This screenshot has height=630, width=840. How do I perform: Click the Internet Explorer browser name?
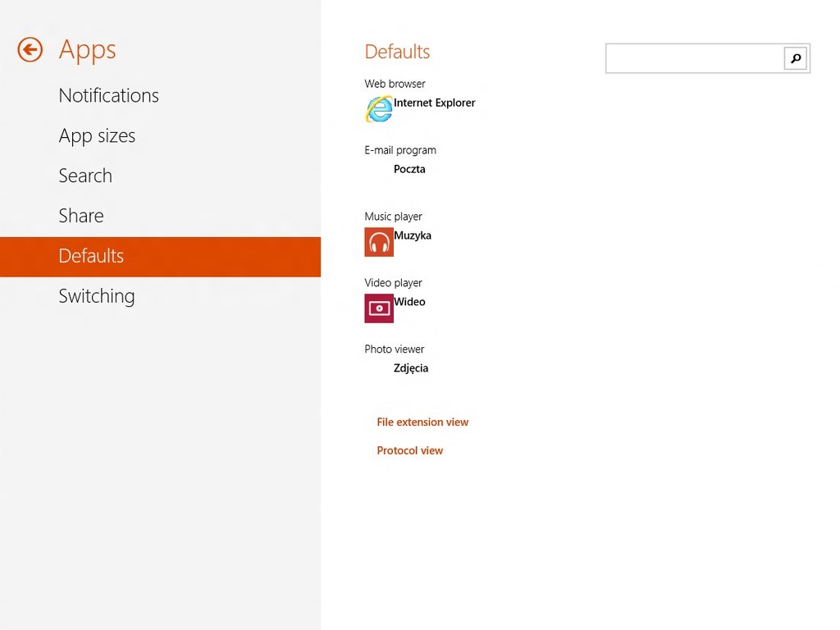(434, 103)
